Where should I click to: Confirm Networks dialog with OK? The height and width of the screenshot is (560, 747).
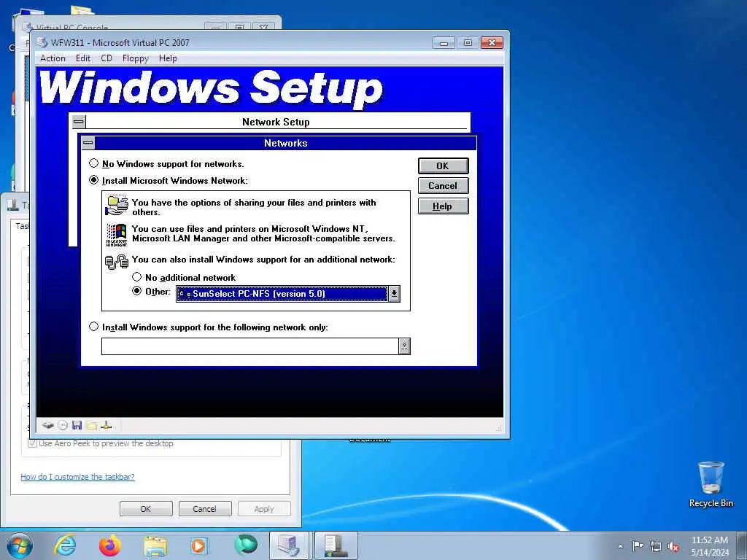[x=443, y=166]
